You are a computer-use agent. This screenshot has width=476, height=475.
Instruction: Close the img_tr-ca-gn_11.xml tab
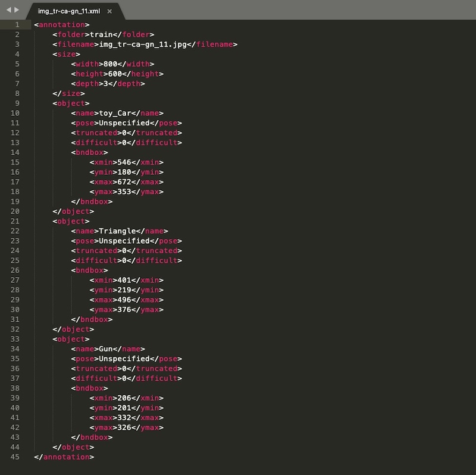(109, 11)
